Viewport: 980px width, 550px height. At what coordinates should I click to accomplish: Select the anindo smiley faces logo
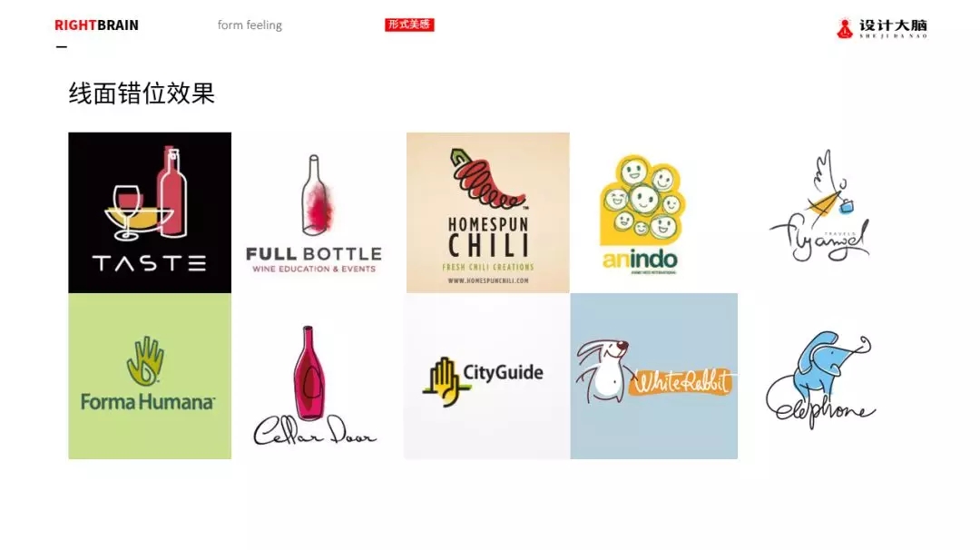642,214
